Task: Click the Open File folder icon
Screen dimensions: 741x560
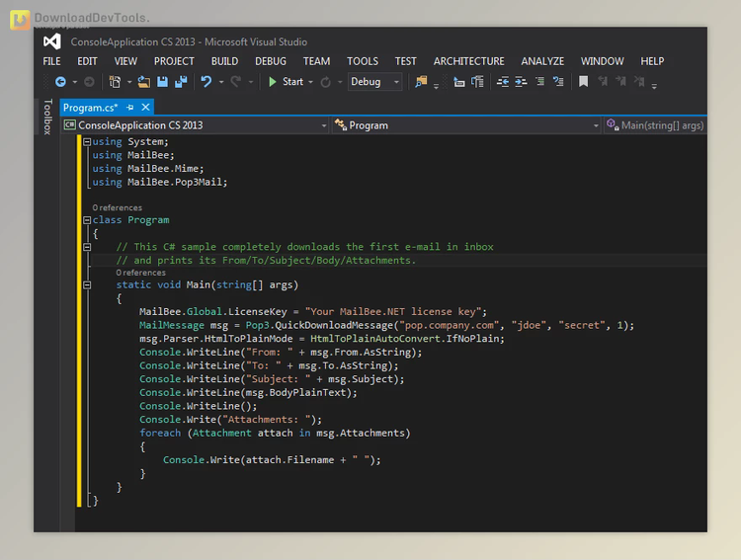Action: [143, 82]
